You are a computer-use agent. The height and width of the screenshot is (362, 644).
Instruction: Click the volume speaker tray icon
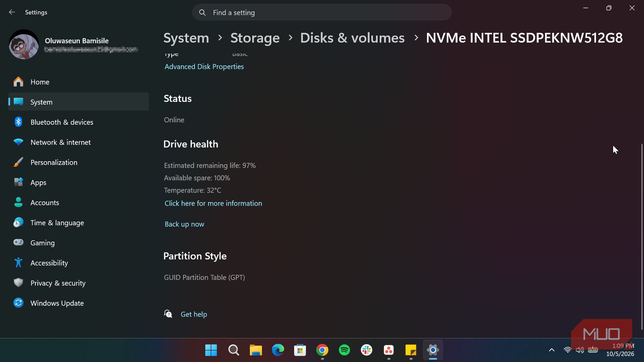[x=580, y=350]
